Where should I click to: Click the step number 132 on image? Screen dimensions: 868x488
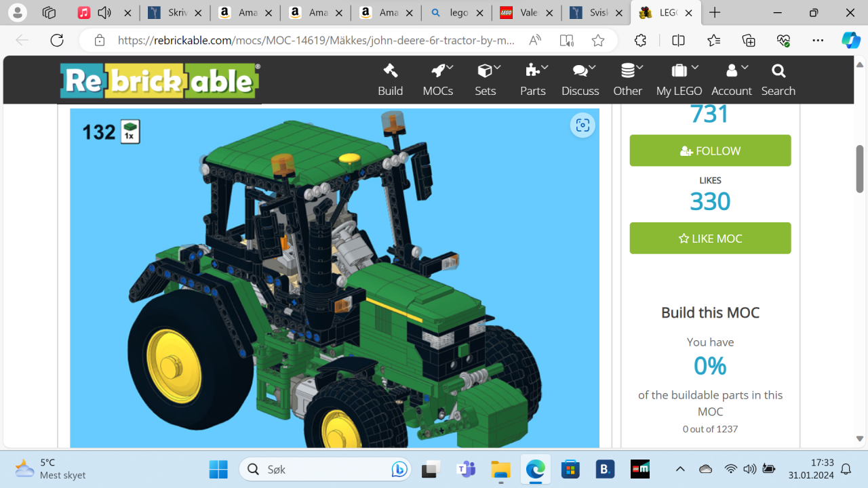pyautogui.click(x=98, y=131)
